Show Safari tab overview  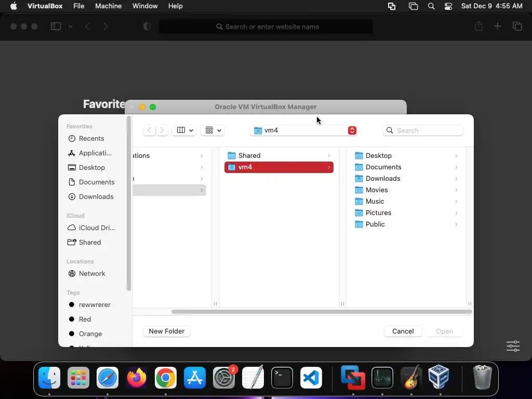(517, 26)
